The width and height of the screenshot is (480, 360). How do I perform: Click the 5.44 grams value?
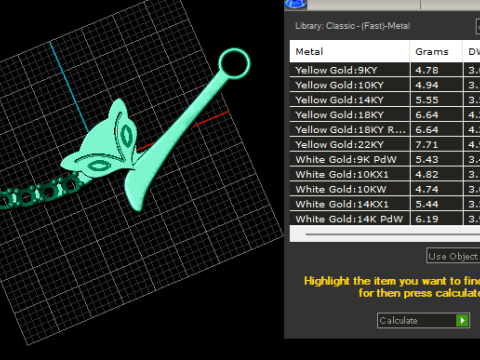pos(427,204)
